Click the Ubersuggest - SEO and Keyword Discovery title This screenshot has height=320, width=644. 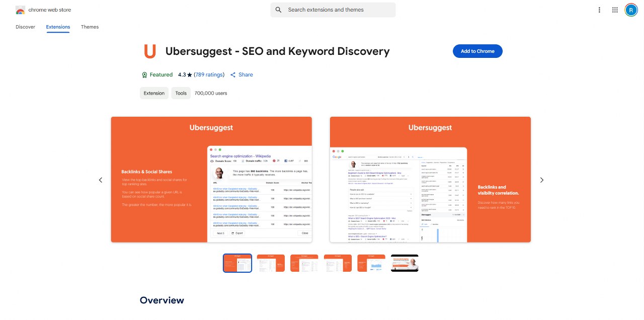coord(278,51)
